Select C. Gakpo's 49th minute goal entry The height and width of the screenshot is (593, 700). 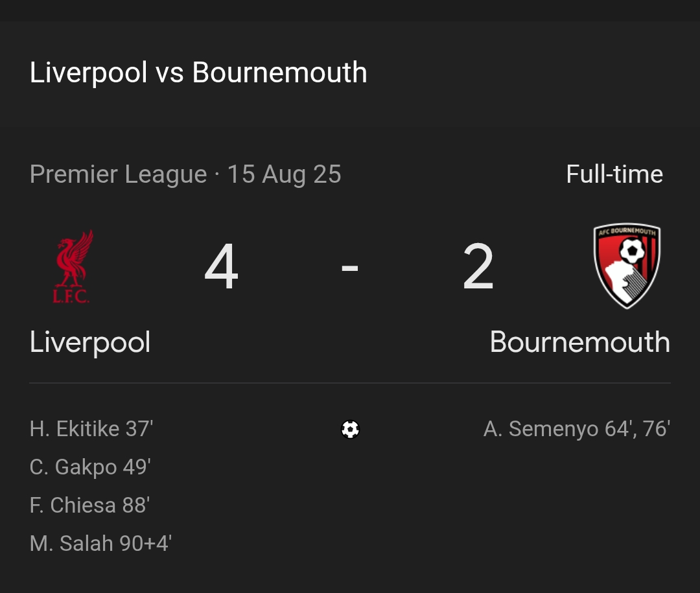pyautogui.click(x=89, y=467)
